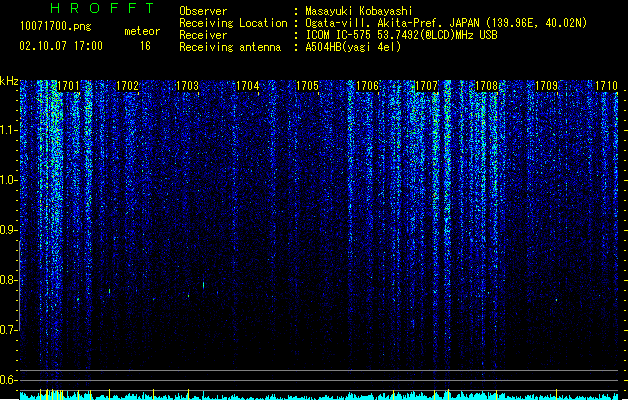Select the file name 10071700.png
Image resolution: width=629 pixels, height=400 pixels.
55,26
